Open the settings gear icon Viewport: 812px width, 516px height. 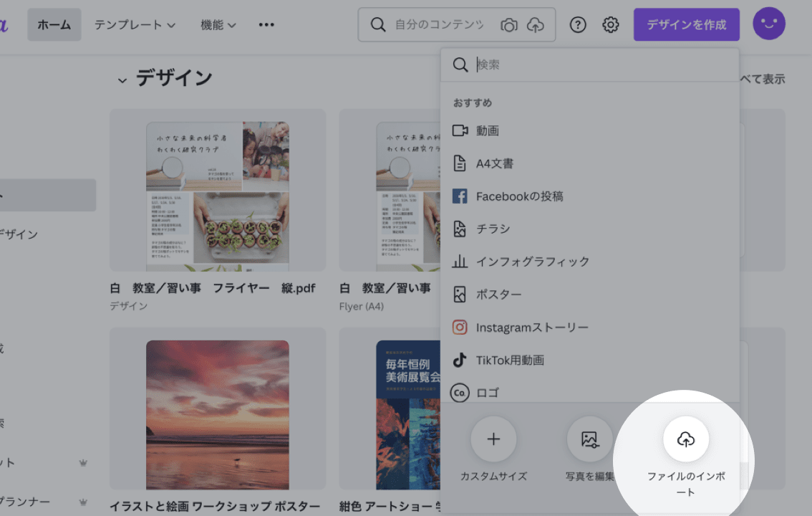coord(610,24)
